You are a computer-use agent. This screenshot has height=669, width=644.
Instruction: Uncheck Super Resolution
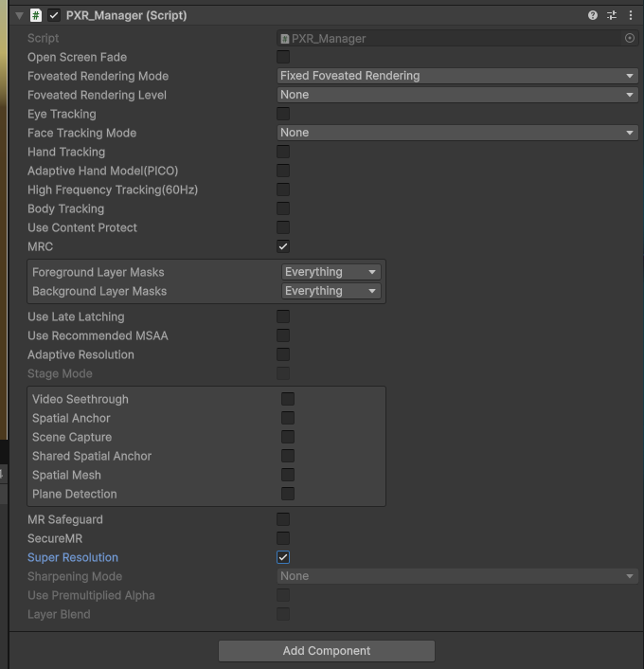[283, 557]
